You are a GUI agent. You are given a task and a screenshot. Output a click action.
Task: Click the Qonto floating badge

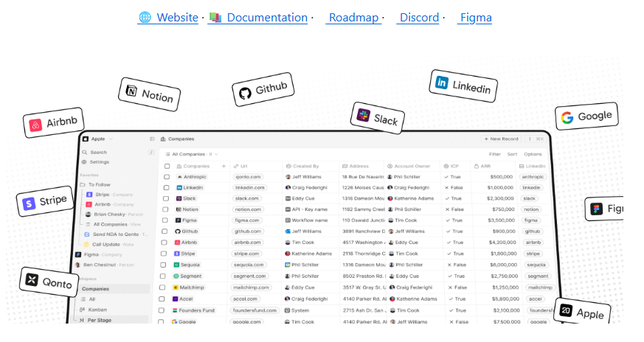49,282
